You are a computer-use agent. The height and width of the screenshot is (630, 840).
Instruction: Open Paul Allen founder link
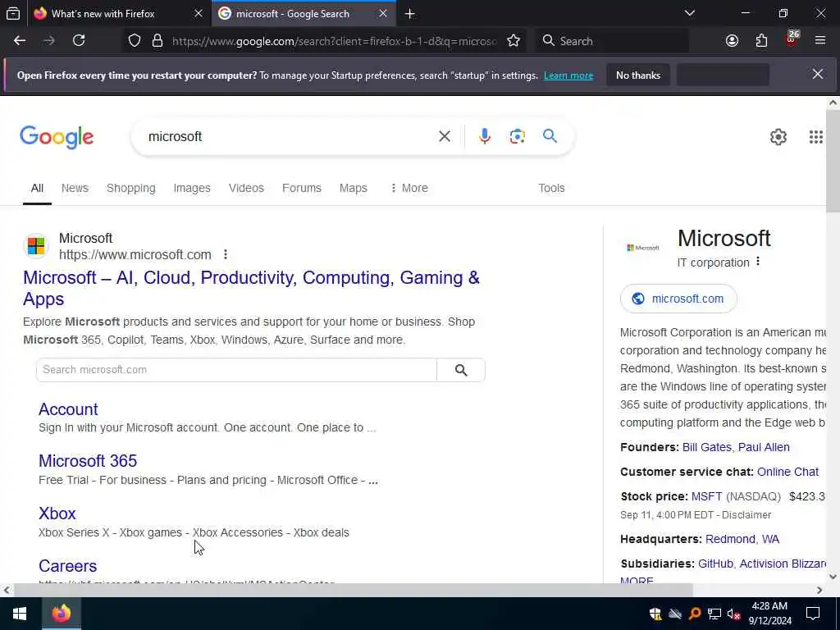[764, 447]
